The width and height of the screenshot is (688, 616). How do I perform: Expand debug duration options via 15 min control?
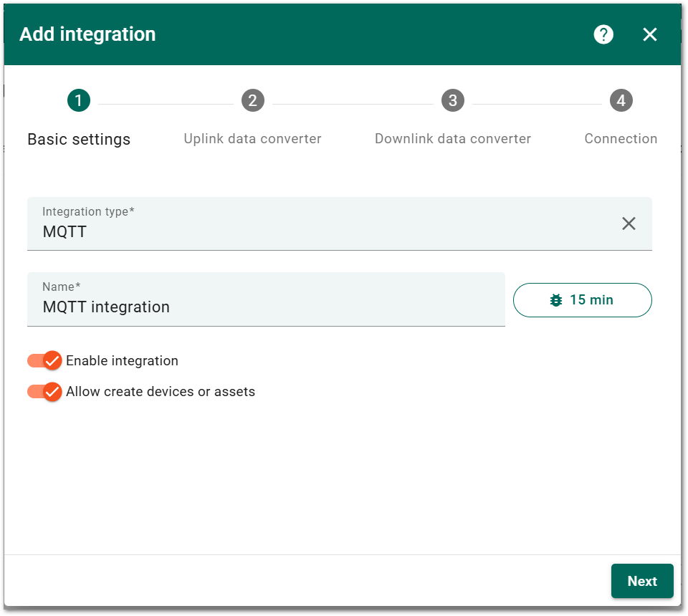point(582,300)
